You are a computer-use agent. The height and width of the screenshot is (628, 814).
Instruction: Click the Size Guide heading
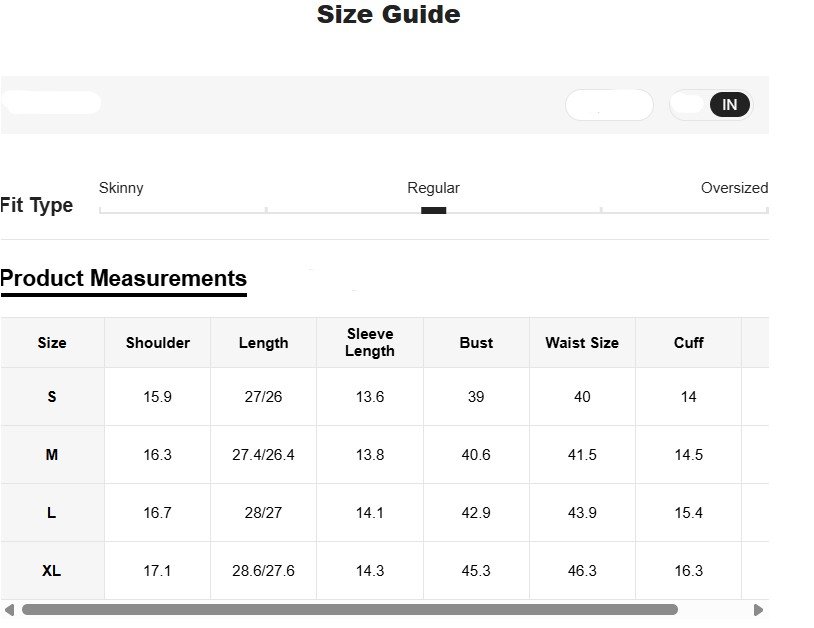(388, 15)
